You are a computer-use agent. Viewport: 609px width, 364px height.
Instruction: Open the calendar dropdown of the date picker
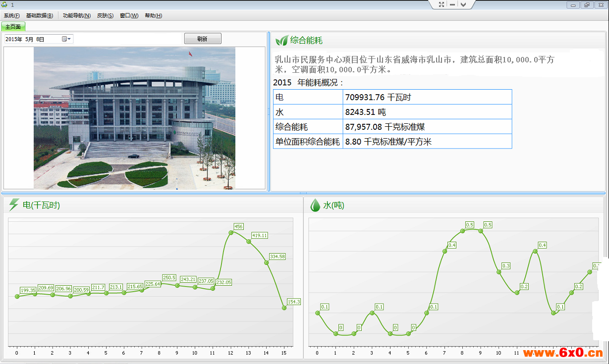[x=66, y=39]
